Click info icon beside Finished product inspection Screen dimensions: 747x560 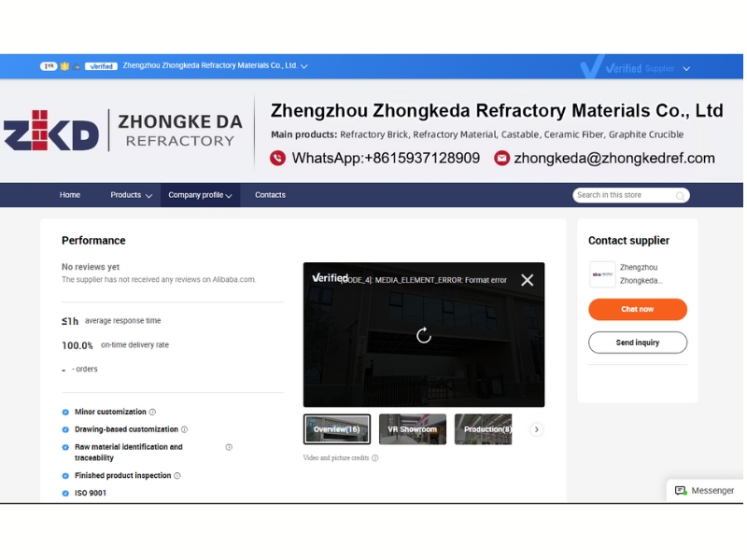pos(177,476)
